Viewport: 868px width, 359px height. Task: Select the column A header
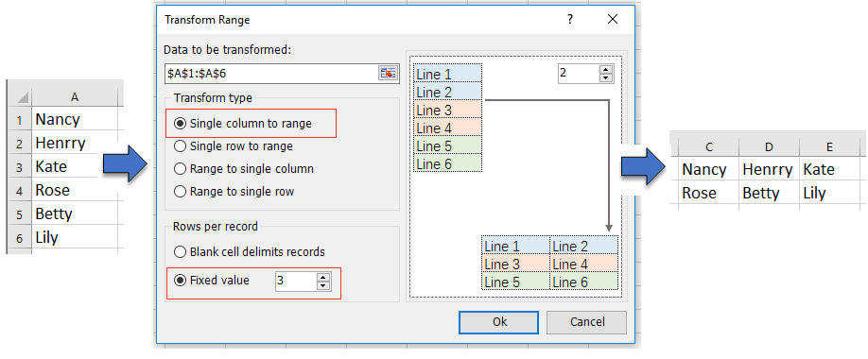tap(74, 96)
